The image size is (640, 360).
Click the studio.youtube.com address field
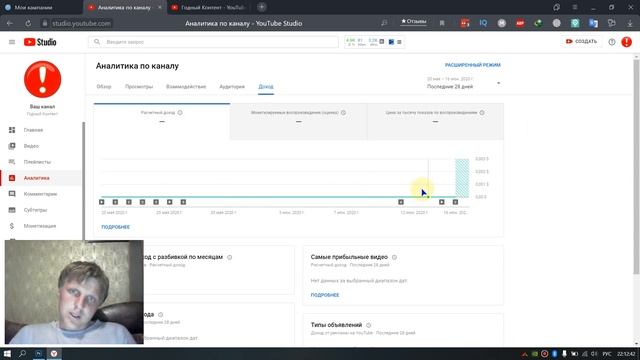82,23
